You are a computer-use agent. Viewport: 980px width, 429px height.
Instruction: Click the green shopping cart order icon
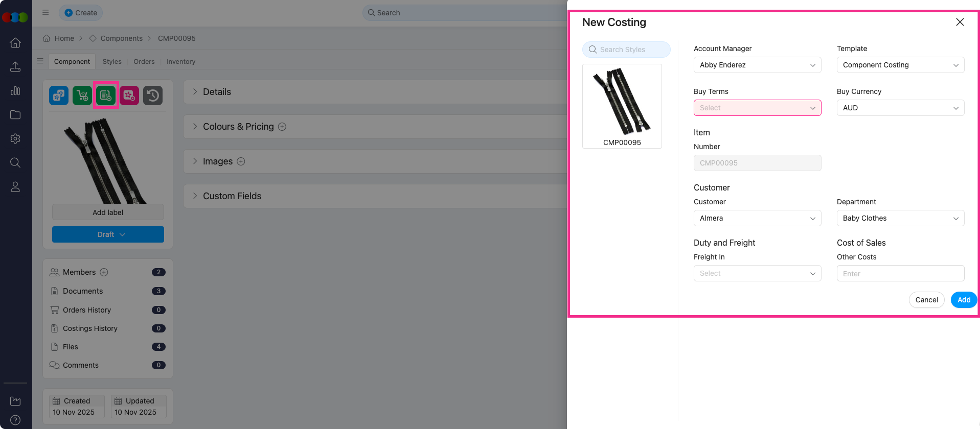click(82, 96)
